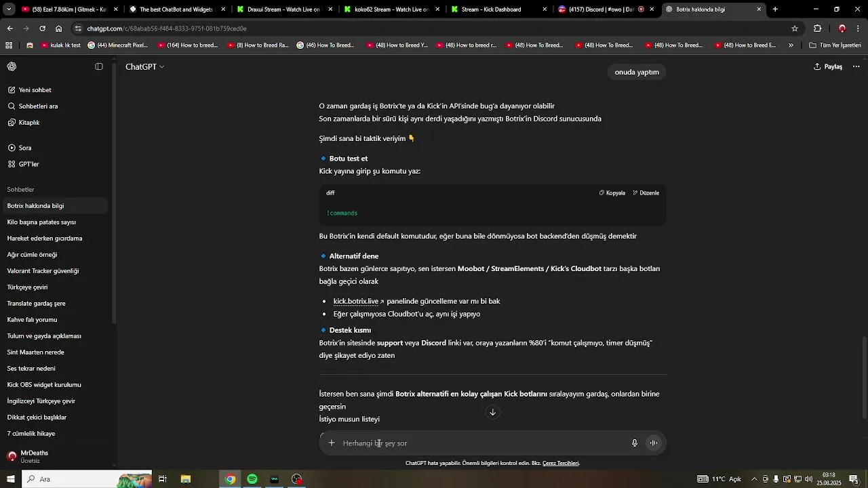Open 7 cümlelik hikaye conversation
The image size is (868, 488).
[54, 434]
